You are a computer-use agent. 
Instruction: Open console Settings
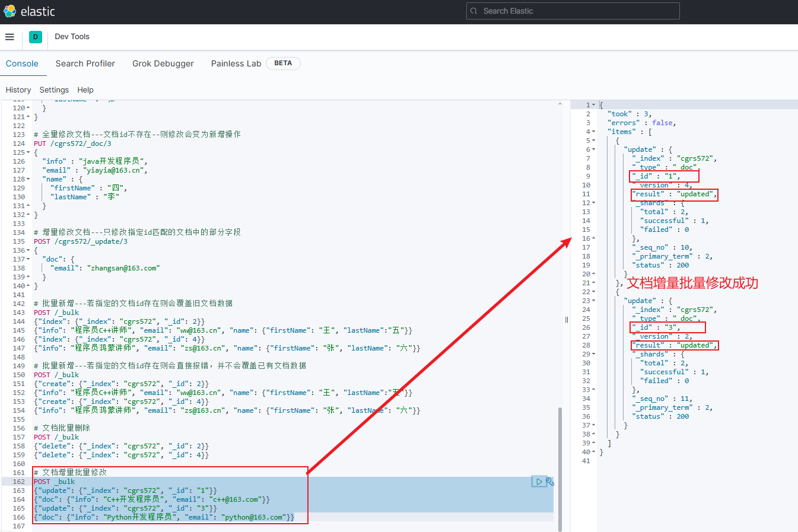(x=54, y=90)
